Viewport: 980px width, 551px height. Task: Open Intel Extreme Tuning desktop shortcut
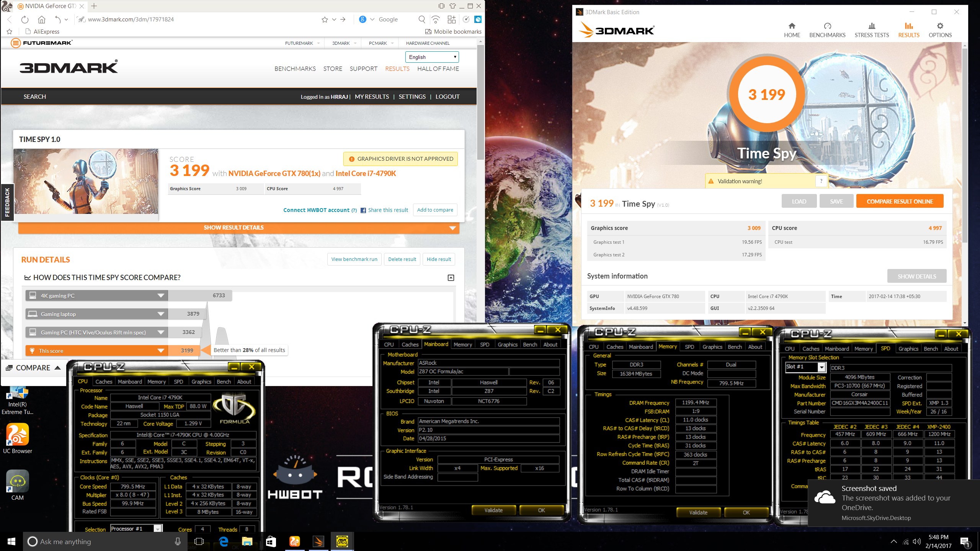coord(17,400)
